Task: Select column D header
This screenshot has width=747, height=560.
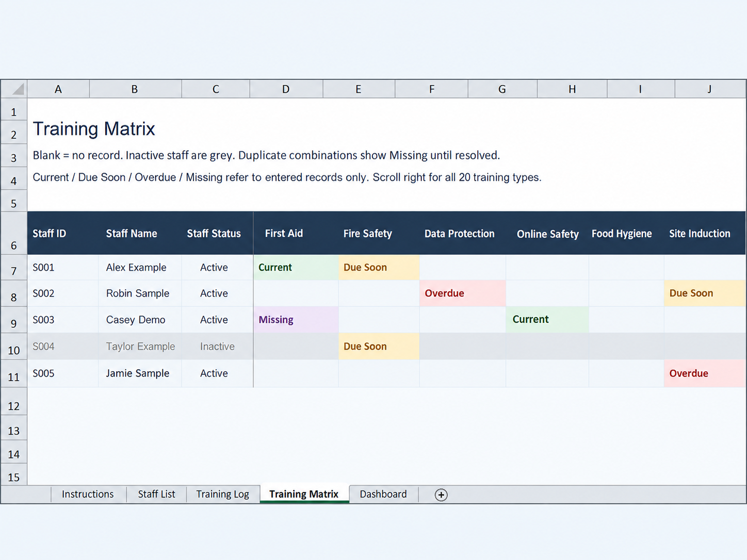Action: click(x=286, y=89)
